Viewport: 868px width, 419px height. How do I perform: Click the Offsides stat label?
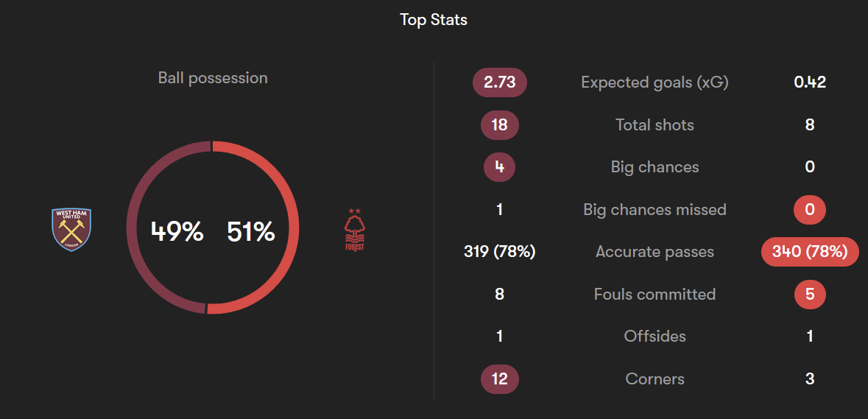(655, 337)
